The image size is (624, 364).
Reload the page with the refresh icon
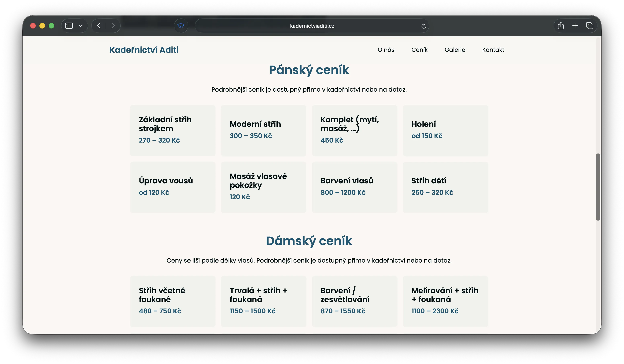423,26
